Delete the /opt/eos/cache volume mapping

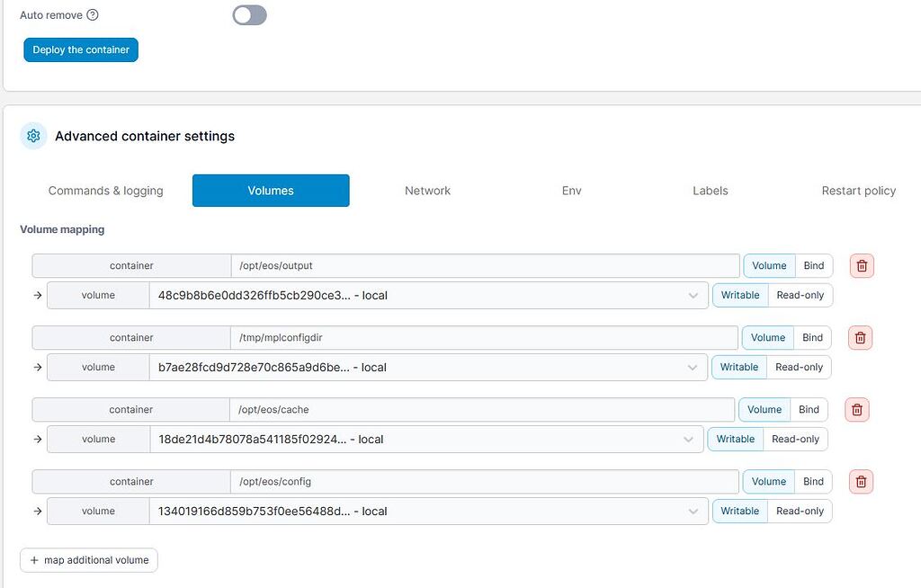coord(856,409)
